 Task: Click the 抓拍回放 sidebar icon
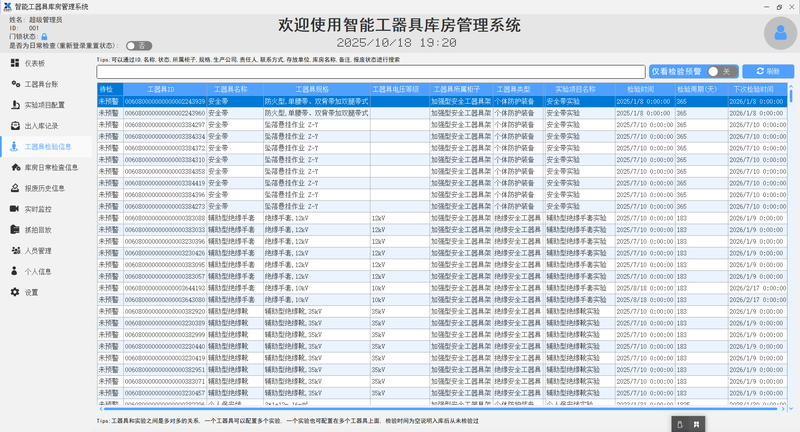coord(15,230)
